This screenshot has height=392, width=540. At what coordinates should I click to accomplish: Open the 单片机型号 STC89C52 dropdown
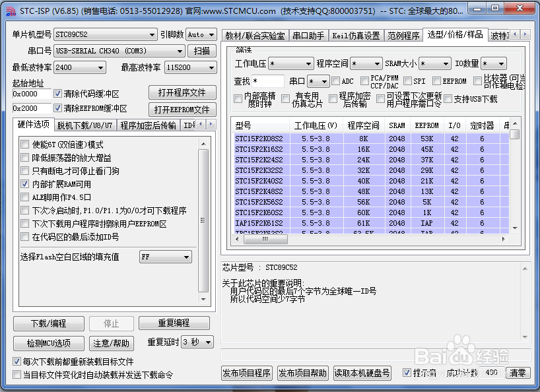pyautogui.click(x=106, y=34)
